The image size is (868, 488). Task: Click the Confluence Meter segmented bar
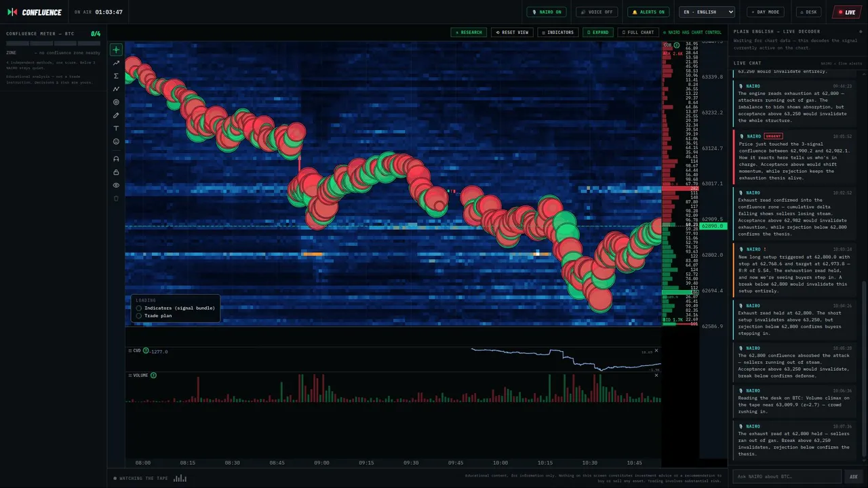(x=53, y=43)
